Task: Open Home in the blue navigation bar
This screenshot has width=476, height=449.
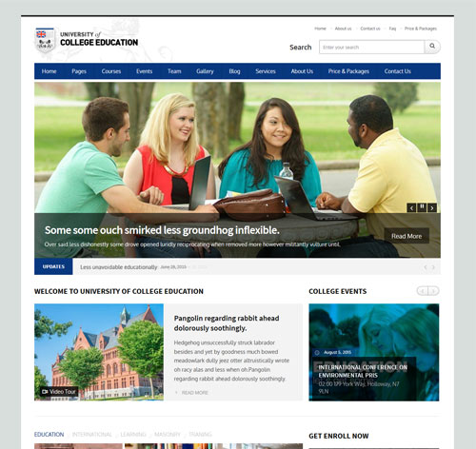Action: (49, 71)
